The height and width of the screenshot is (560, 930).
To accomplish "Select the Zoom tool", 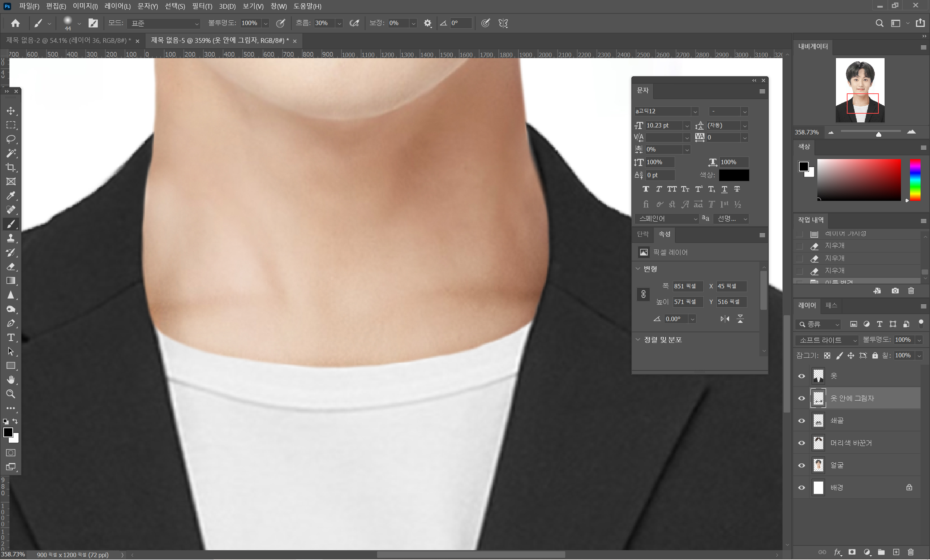I will 11,394.
